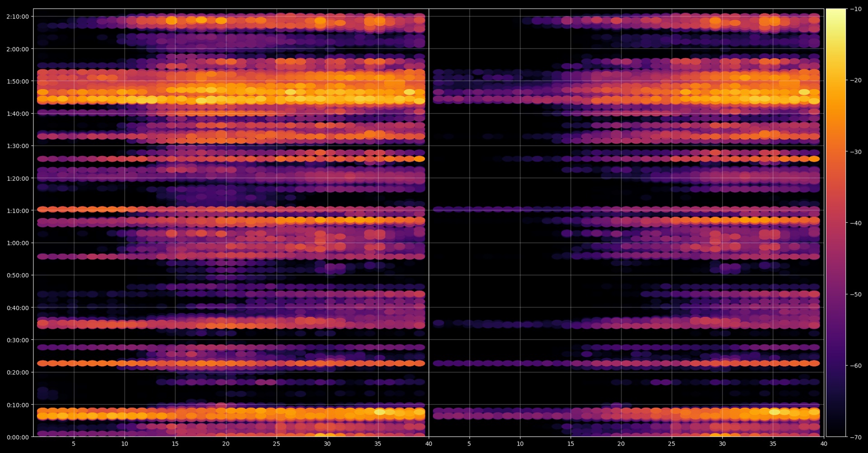This screenshot has height=453, width=868.
Task: Select the 1:10:00 y-axis tick label
Action: [x=18, y=210]
